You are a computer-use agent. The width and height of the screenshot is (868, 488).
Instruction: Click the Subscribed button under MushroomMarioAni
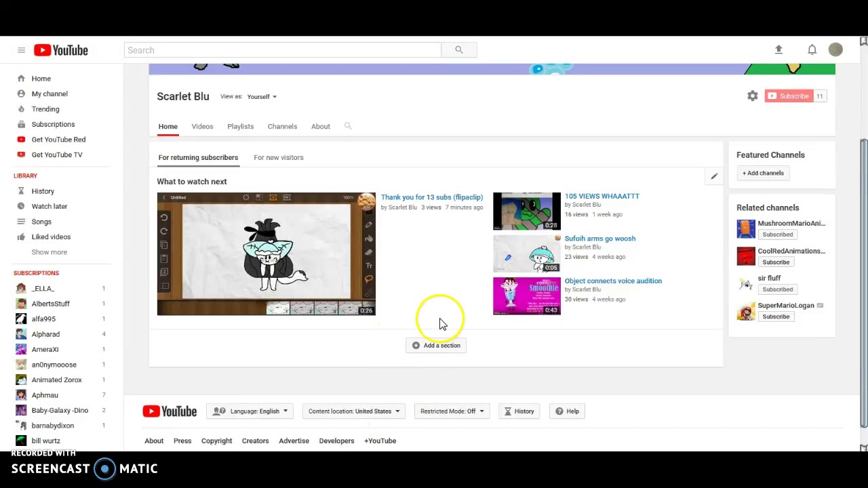pyautogui.click(x=777, y=235)
